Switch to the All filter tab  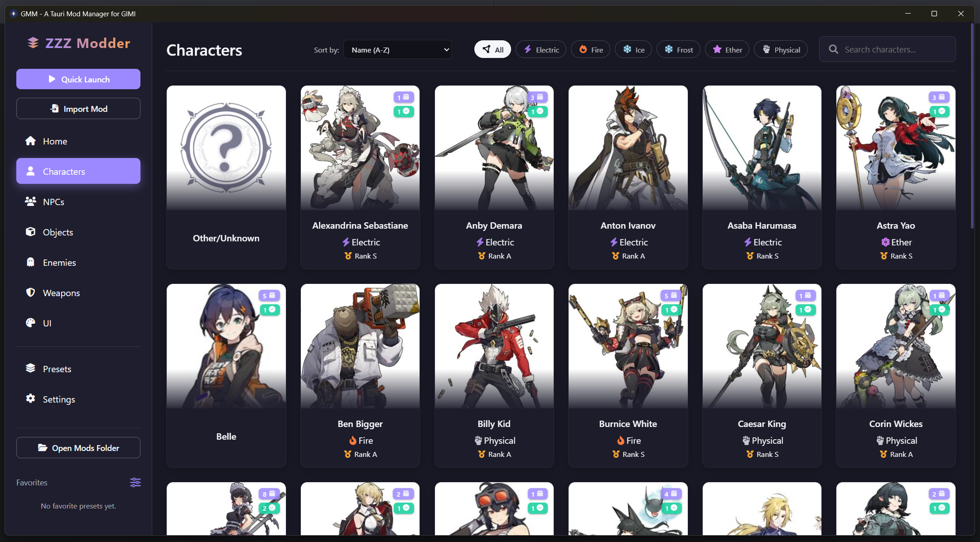(492, 49)
